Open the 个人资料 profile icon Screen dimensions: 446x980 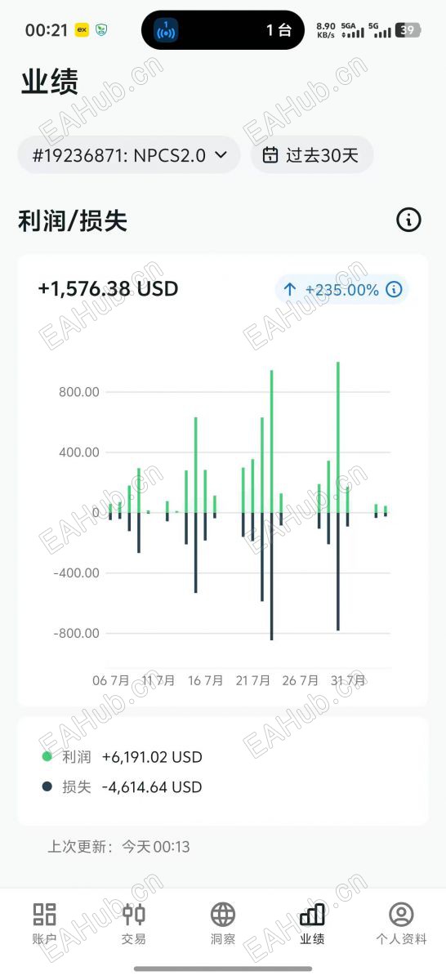401,914
